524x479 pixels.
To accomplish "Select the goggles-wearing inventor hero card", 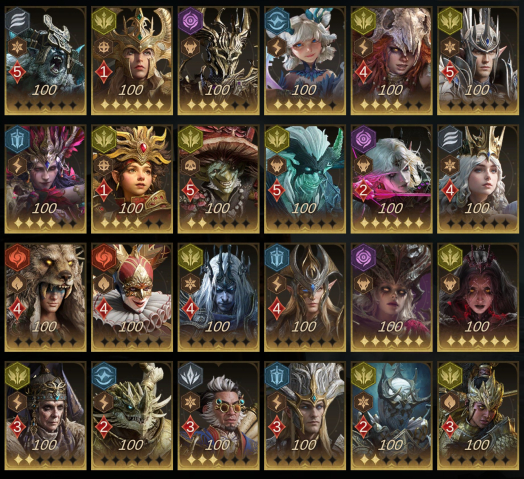I will pos(219,416).
